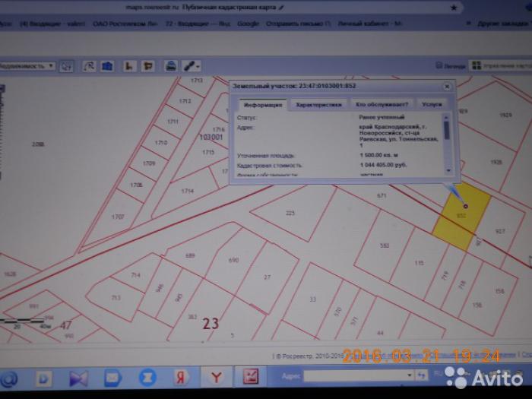Image resolution: width=532 pixels, height=399 pixels.
Task: Open the Yandex Browser Y taskbar icon
Action: tap(216, 377)
